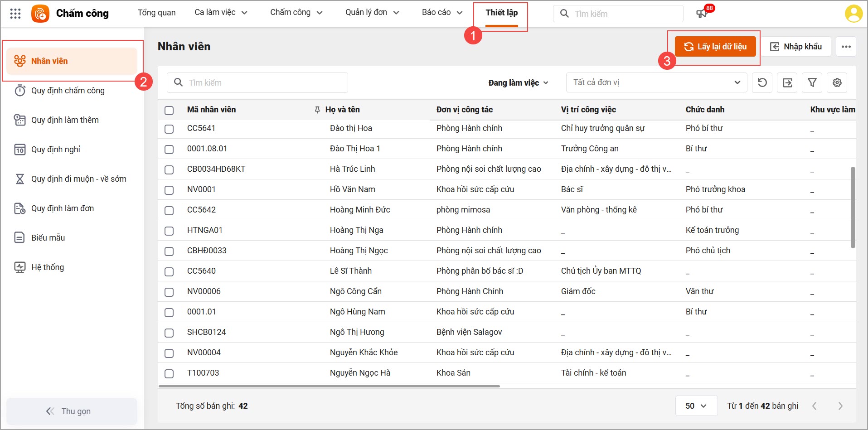Open the filter funnel icon

click(812, 82)
